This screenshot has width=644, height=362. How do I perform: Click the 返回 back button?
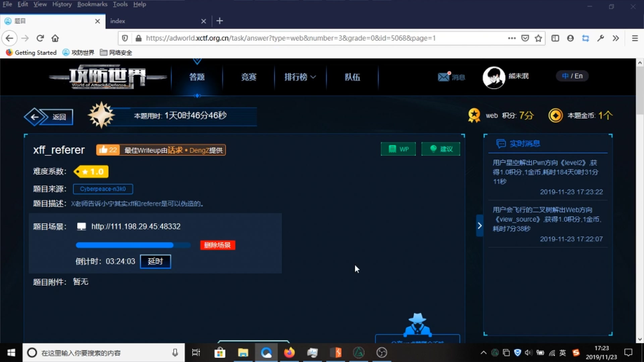click(x=49, y=117)
